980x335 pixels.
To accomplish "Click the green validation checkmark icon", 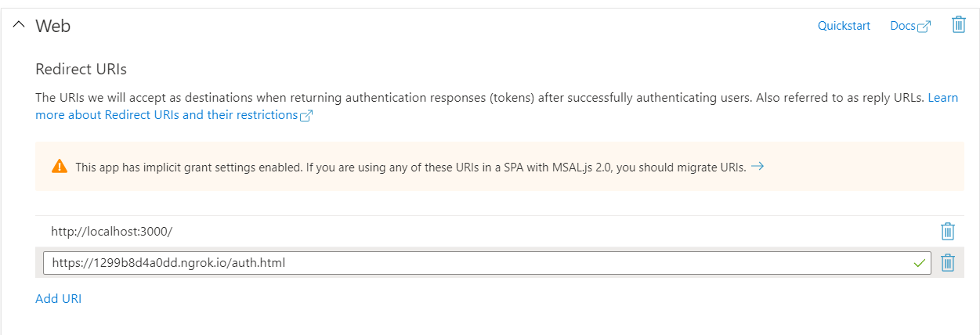I will click(x=919, y=263).
